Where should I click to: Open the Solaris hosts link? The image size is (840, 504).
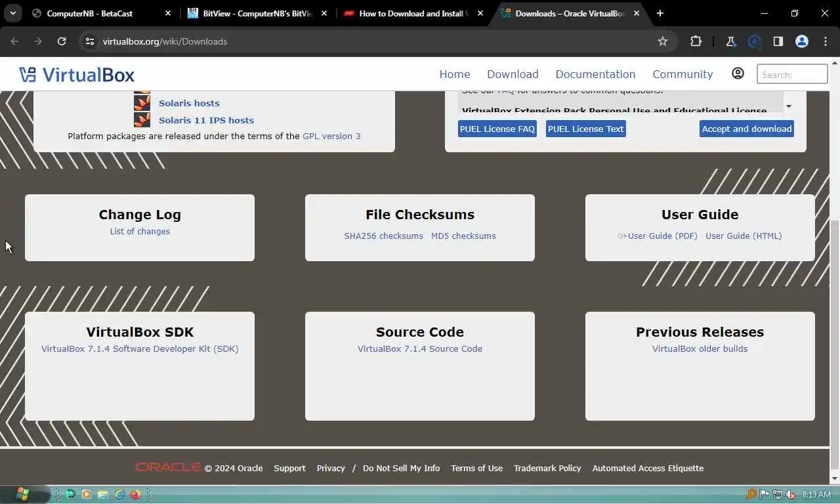point(189,103)
